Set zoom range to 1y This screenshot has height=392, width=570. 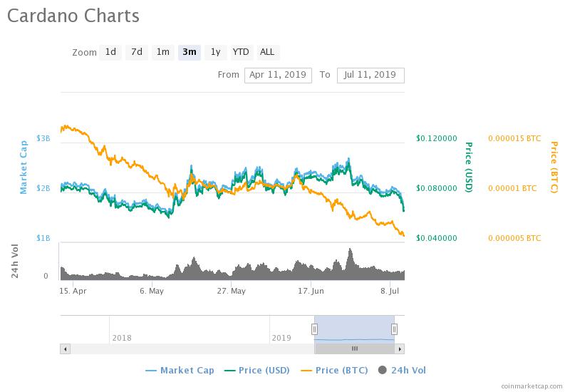[x=215, y=52]
